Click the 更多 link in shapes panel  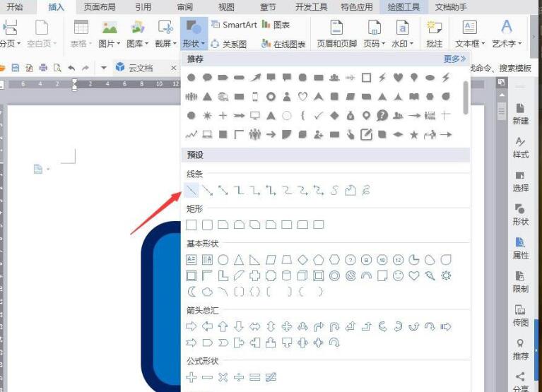454,59
